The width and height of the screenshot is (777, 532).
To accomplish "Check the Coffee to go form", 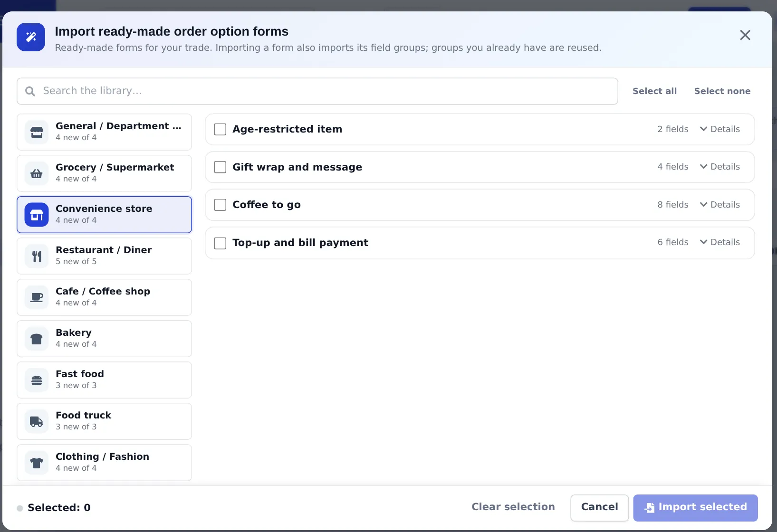I will 220,205.
